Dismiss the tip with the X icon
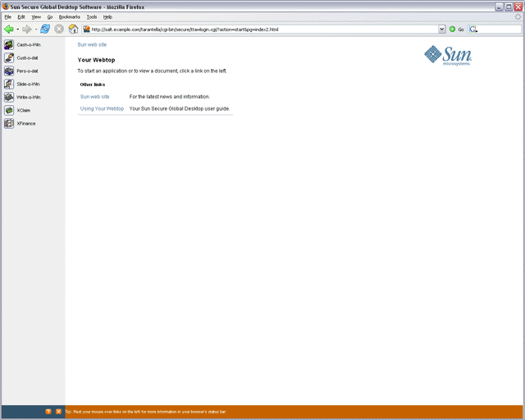The height and width of the screenshot is (420, 525). 58,412
